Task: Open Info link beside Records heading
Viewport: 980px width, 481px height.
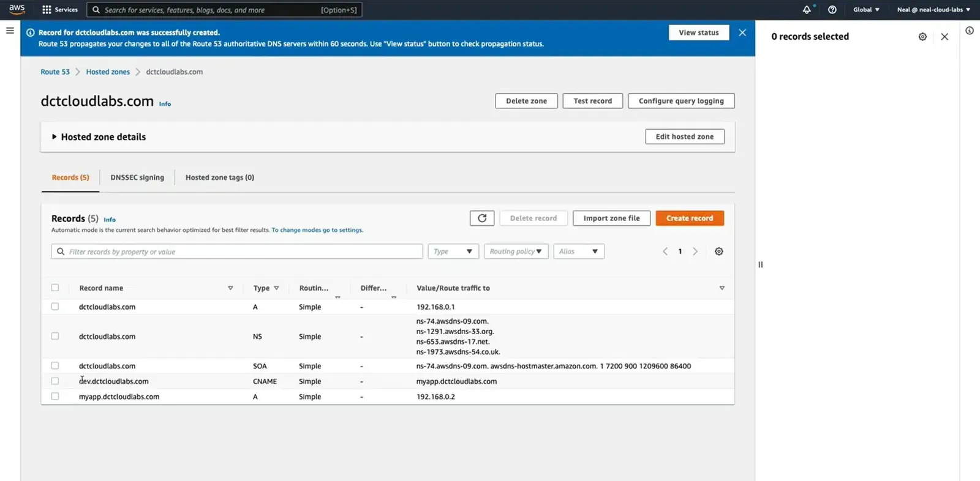Action: click(110, 220)
